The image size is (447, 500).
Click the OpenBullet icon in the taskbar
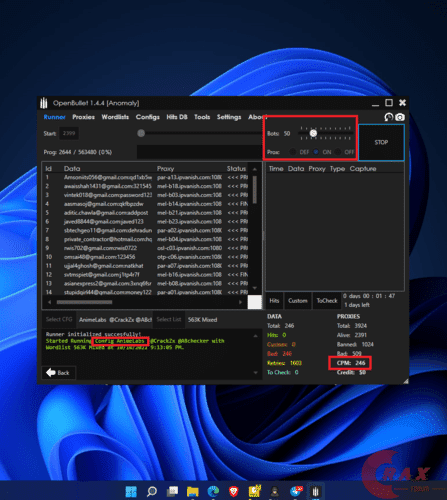tap(315, 491)
